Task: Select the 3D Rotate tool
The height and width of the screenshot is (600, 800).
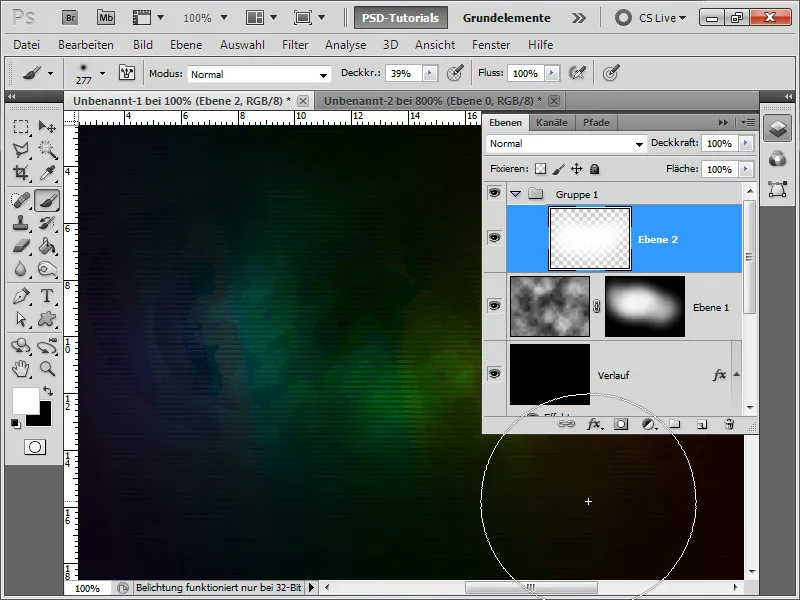Action: [21, 346]
